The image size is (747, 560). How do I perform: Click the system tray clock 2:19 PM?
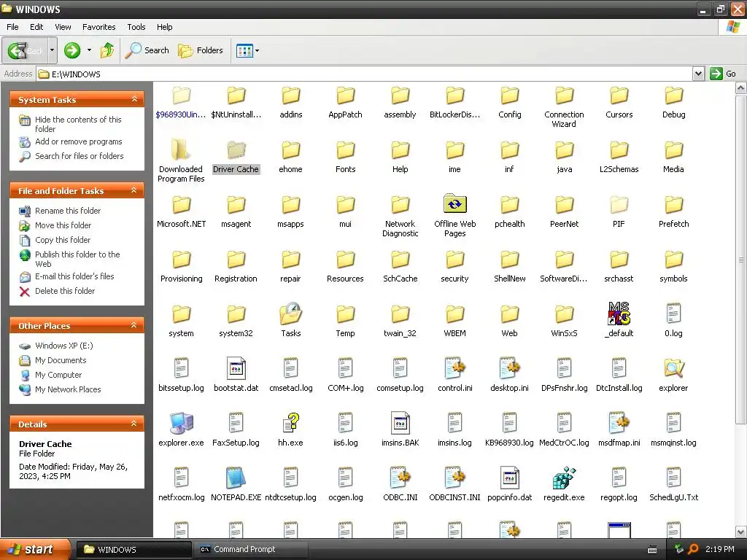click(x=720, y=549)
